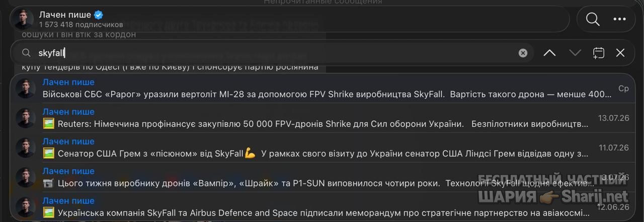Click the verified badge next to channel name
This screenshot has width=644, height=222.
click(x=99, y=15)
